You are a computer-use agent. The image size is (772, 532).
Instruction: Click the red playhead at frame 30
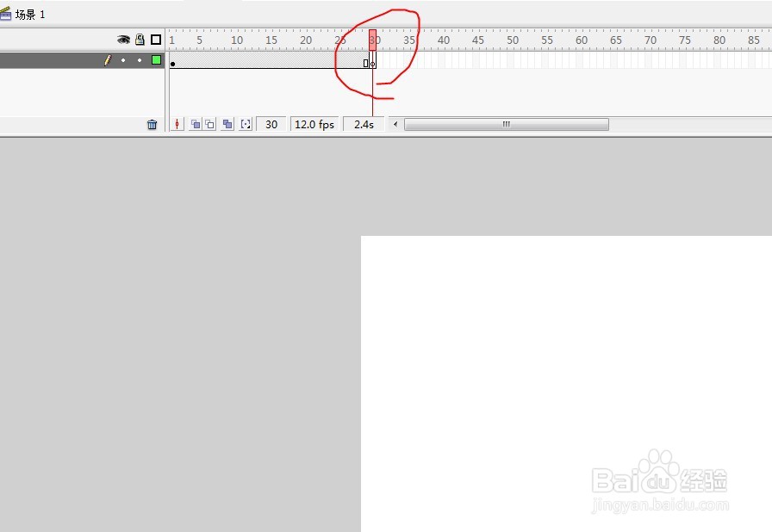click(x=373, y=40)
